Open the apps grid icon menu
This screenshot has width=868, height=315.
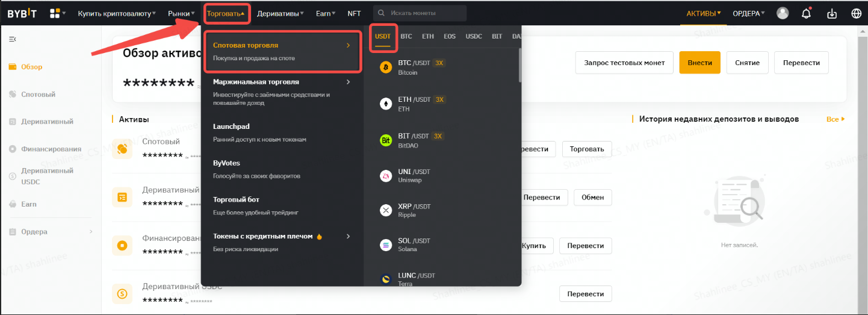pos(55,13)
